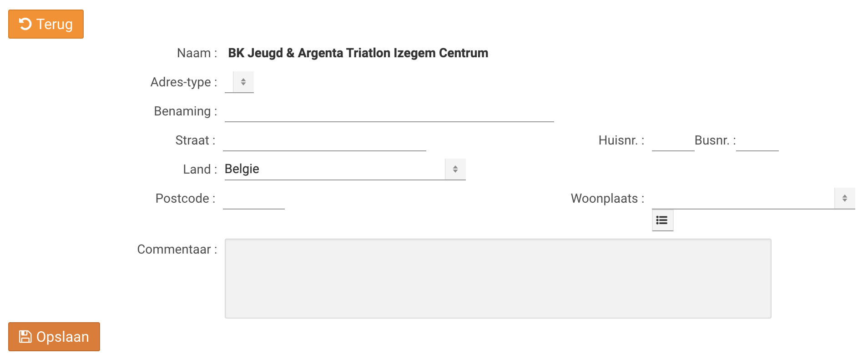Image resolution: width=868 pixels, height=359 pixels.
Task: Open the Adres-type dropdown
Action: tap(239, 82)
